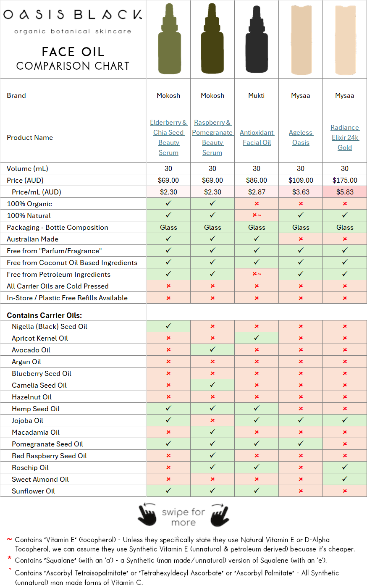Viewport: 367px width, 588px height.
Task: Click the Squalane footnote text
Action: pos(170,560)
